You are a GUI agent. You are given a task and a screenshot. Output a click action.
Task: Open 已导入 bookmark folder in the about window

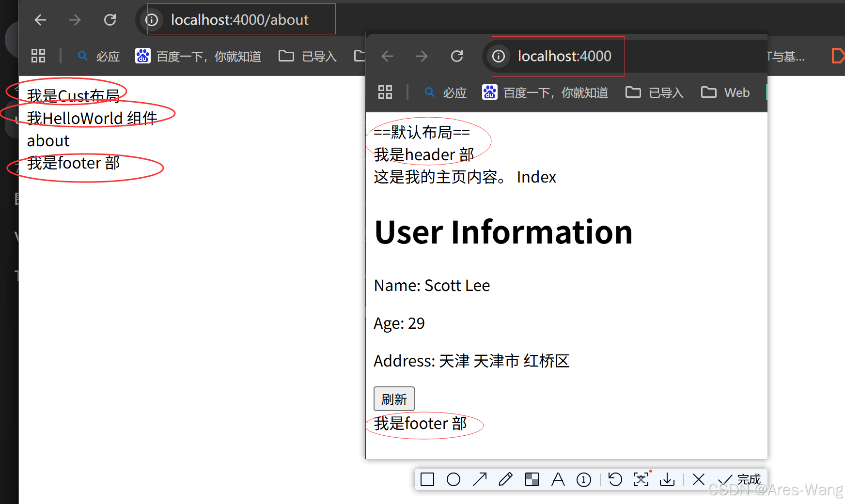[x=308, y=56]
